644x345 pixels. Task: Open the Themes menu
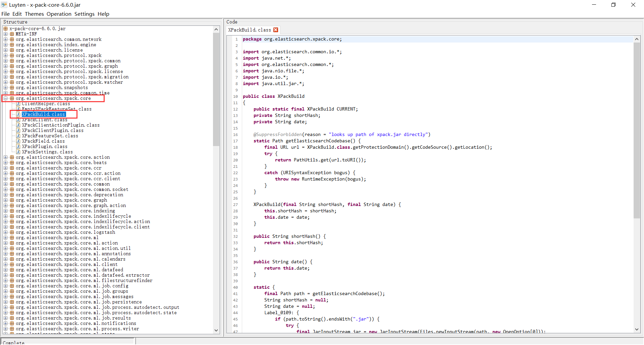pos(34,14)
